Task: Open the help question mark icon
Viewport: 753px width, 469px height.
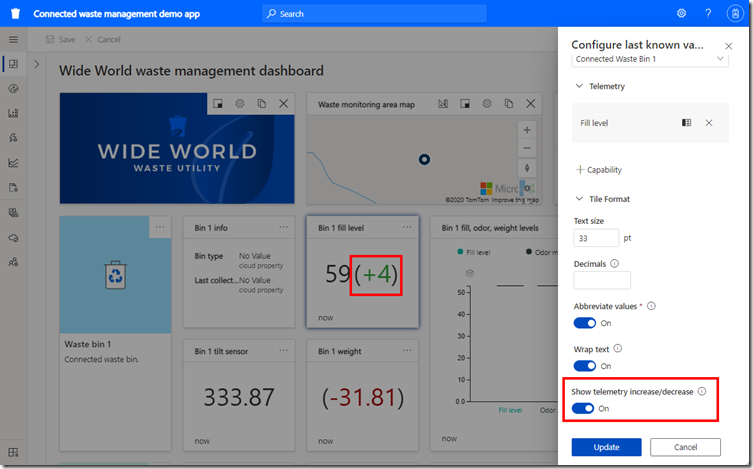Action: click(708, 13)
